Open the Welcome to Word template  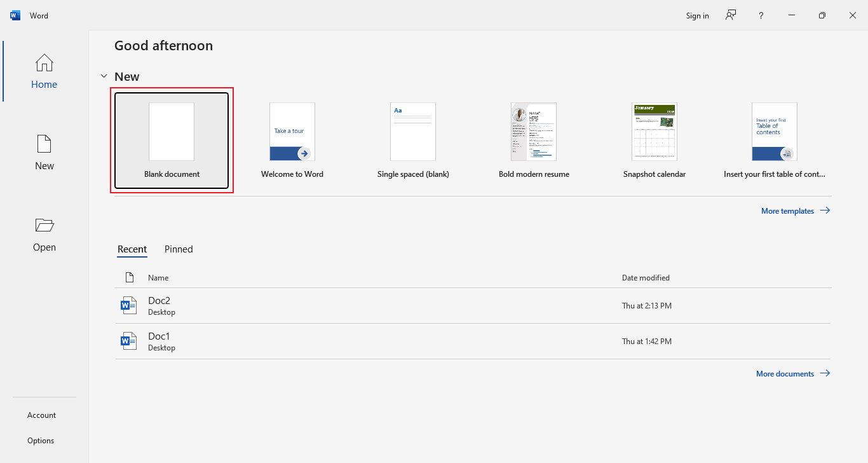292,140
